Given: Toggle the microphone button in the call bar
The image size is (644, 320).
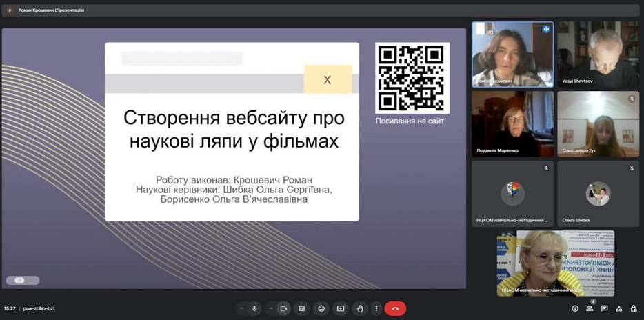Looking at the screenshot, I should coord(254,308).
